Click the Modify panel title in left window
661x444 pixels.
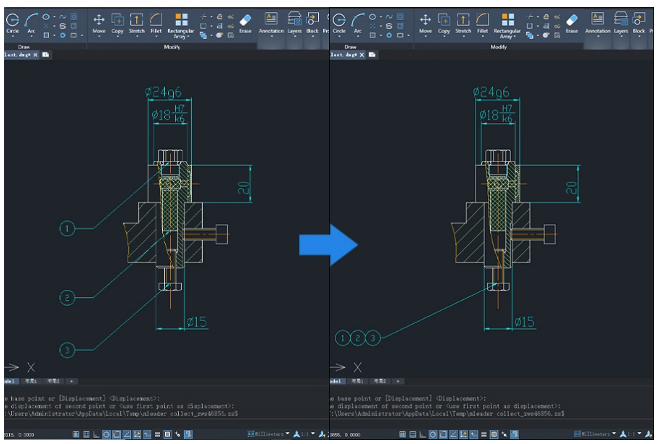(172, 47)
